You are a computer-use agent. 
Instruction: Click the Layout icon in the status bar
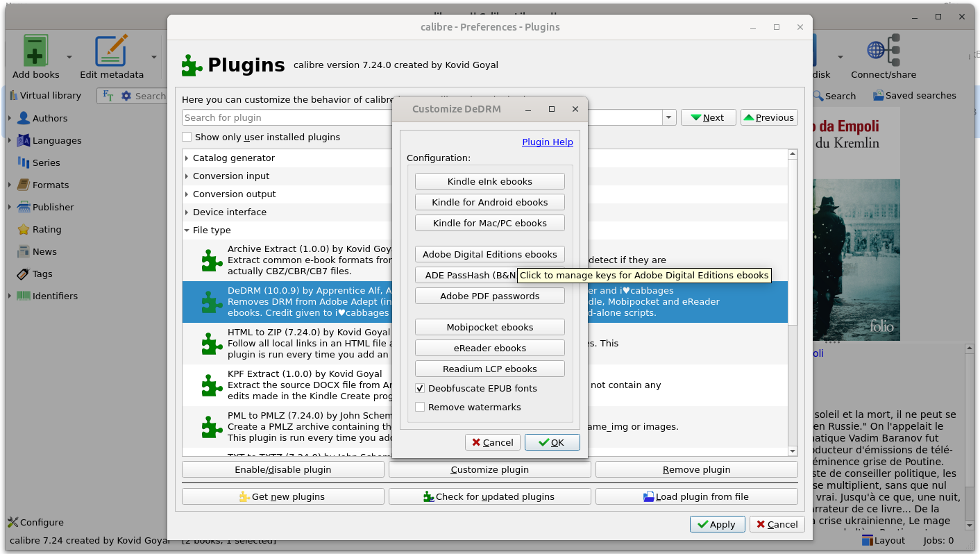[868, 540]
